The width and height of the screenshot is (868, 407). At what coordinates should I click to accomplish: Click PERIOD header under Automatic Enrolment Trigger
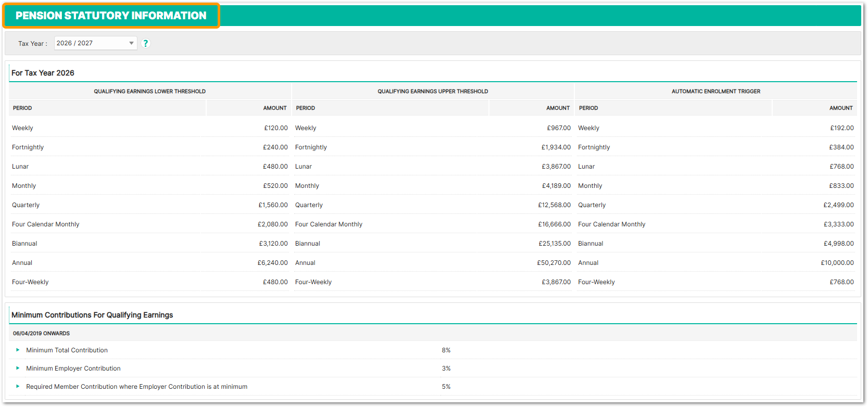(588, 108)
